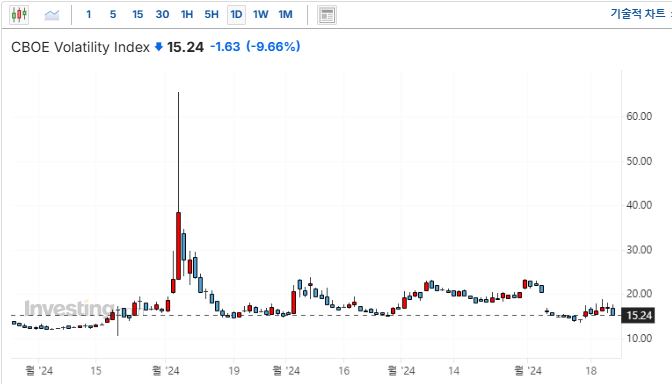Click the 19 date label on x-axis

tap(234, 371)
